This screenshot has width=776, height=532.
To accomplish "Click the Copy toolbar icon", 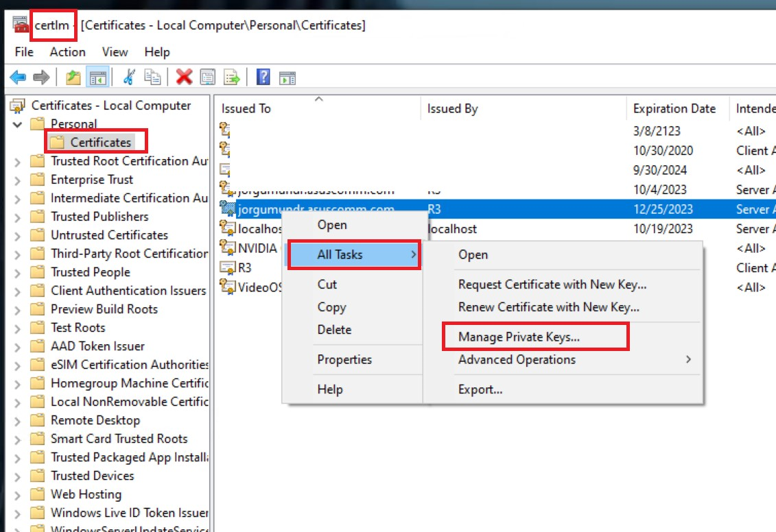I will tap(152, 77).
